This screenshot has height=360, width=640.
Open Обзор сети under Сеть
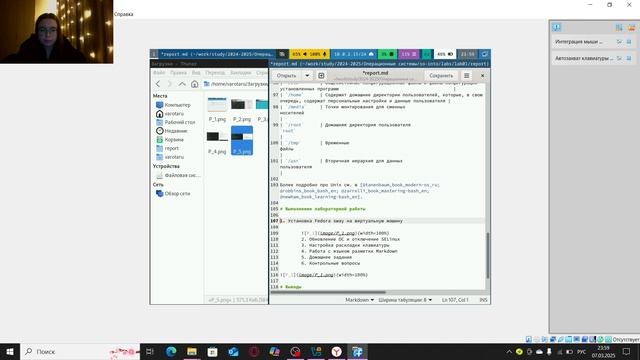pyautogui.click(x=173, y=193)
